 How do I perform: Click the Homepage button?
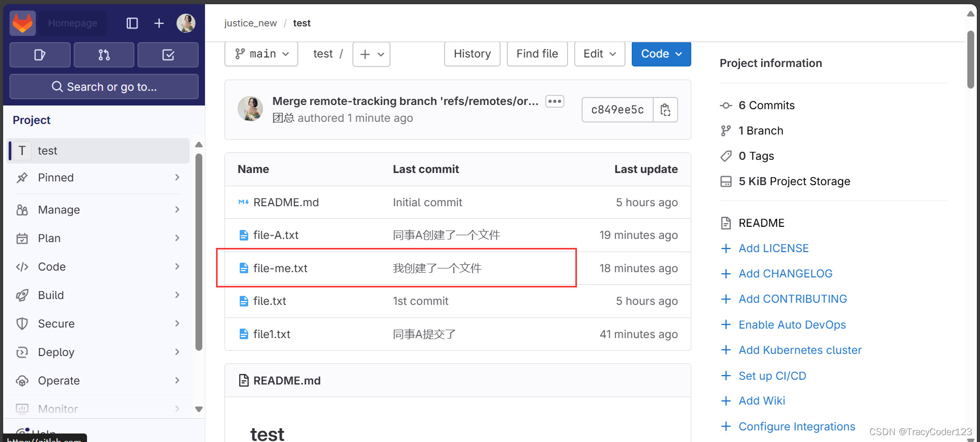click(x=73, y=23)
